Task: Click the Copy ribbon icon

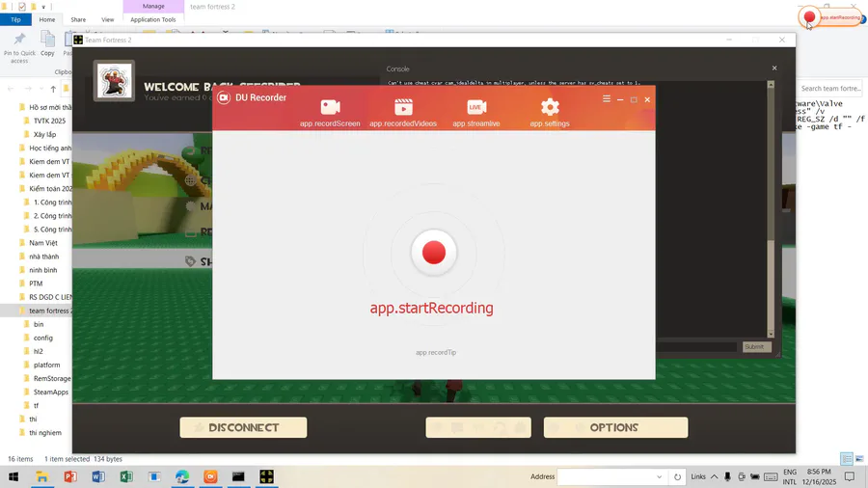Action: pos(47,44)
